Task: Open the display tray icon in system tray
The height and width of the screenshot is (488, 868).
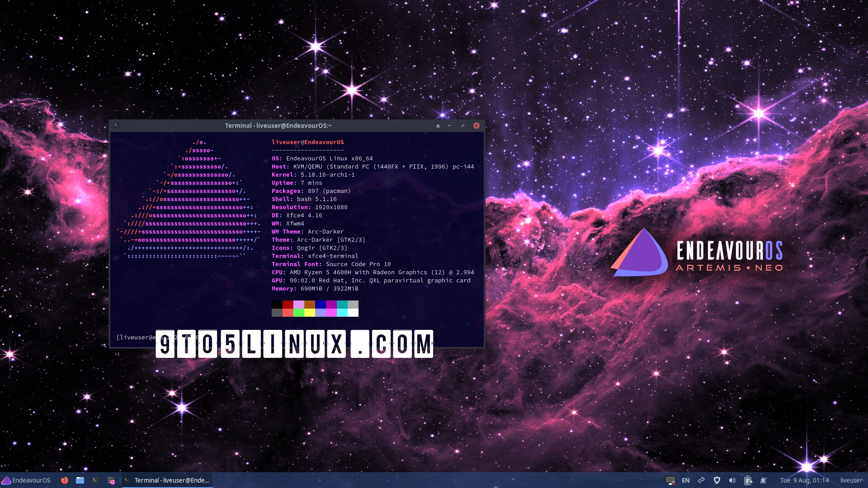Action: 670,480
